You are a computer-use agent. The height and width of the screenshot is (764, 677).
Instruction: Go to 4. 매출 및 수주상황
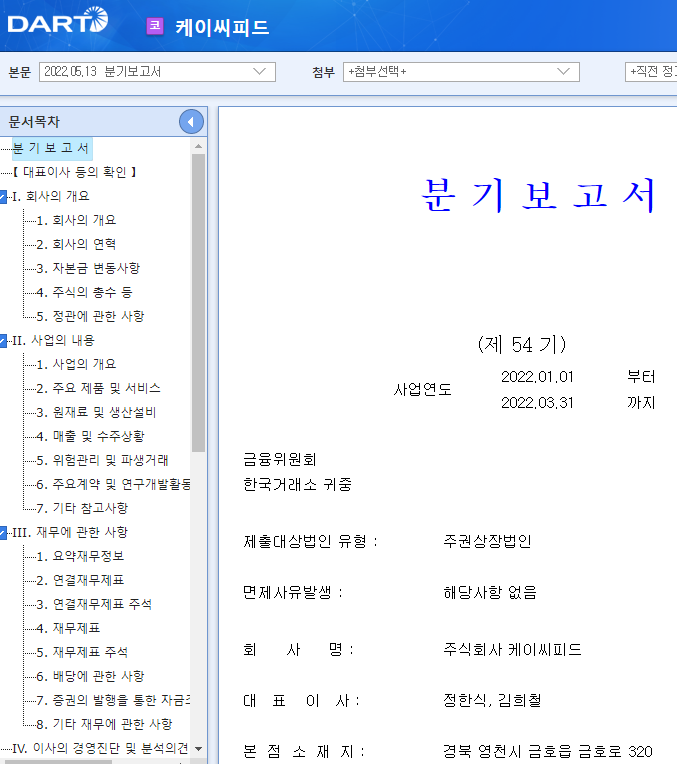click(x=90, y=436)
